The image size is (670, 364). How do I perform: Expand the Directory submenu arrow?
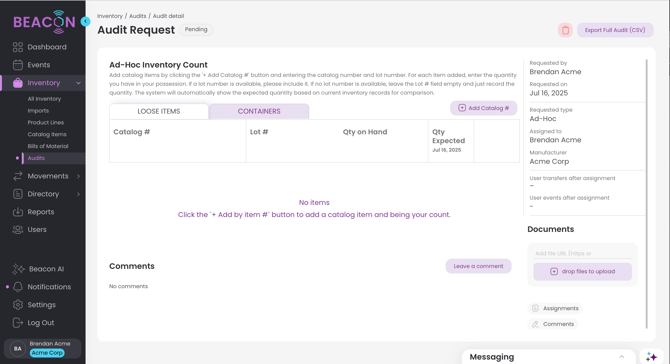click(x=78, y=194)
